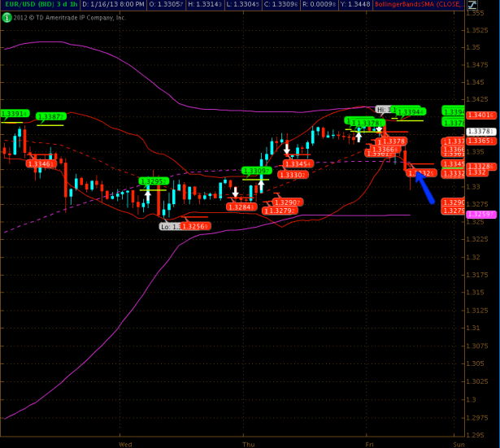Click the green info icon near copyright text
Image resolution: width=500 pixels, height=448 pixels.
tap(6, 16)
